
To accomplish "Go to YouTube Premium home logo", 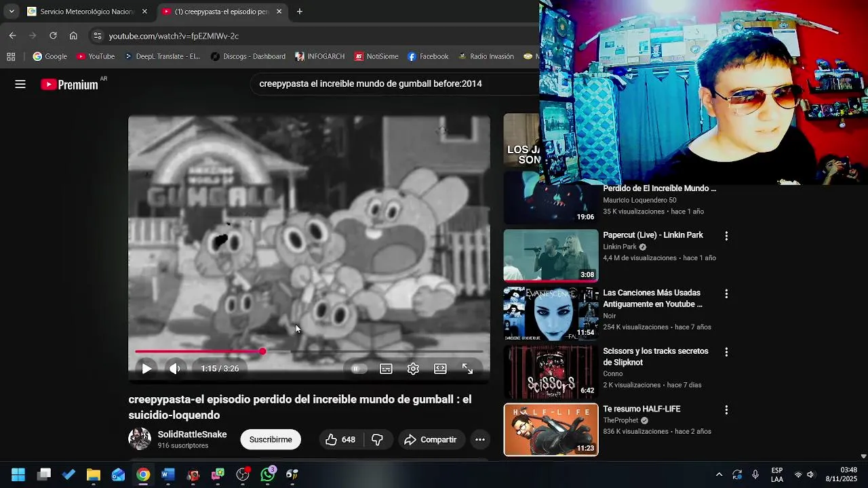I will click(x=70, y=85).
